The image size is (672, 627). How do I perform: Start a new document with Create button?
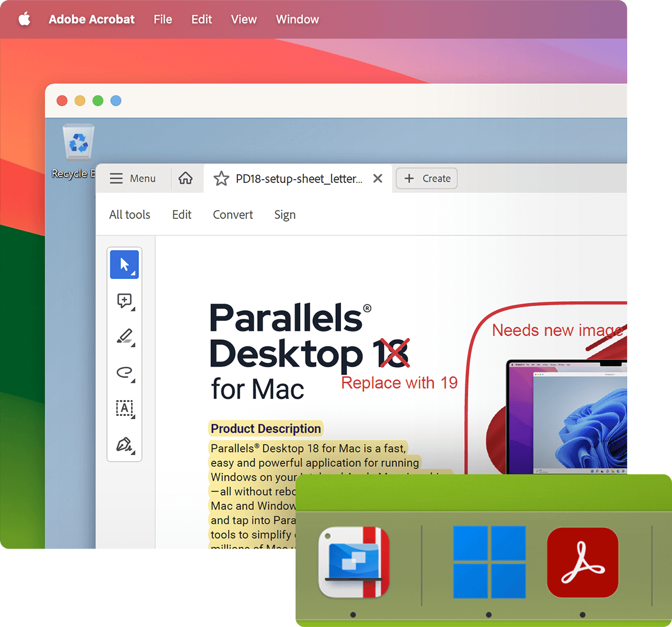[x=426, y=178]
